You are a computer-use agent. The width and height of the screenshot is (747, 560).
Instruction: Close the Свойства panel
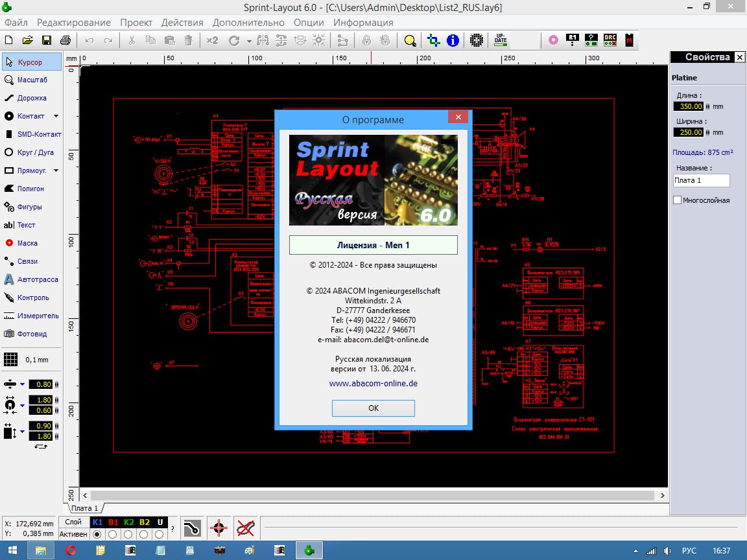(x=739, y=57)
